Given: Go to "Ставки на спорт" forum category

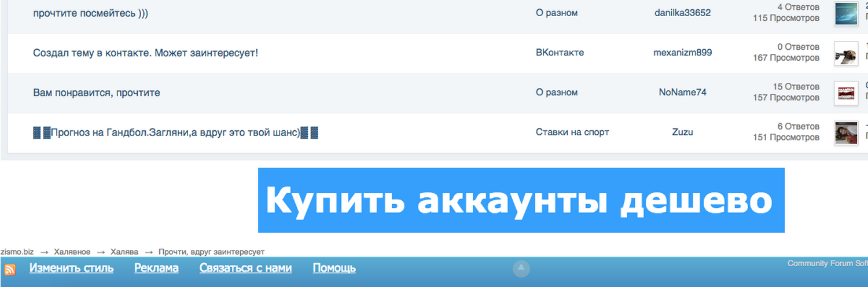Looking at the screenshot, I should click(572, 132).
